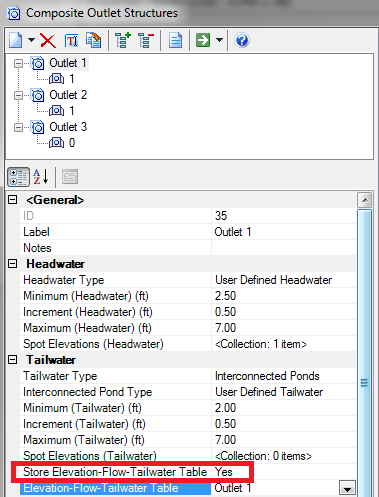This screenshot has width=379, height=497.
Task: Click the Expand All tree icon
Action: [x=123, y=40]
